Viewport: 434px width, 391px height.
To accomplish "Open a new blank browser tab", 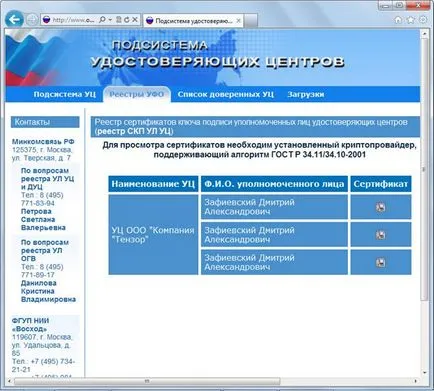I will (x=251, y=21).
